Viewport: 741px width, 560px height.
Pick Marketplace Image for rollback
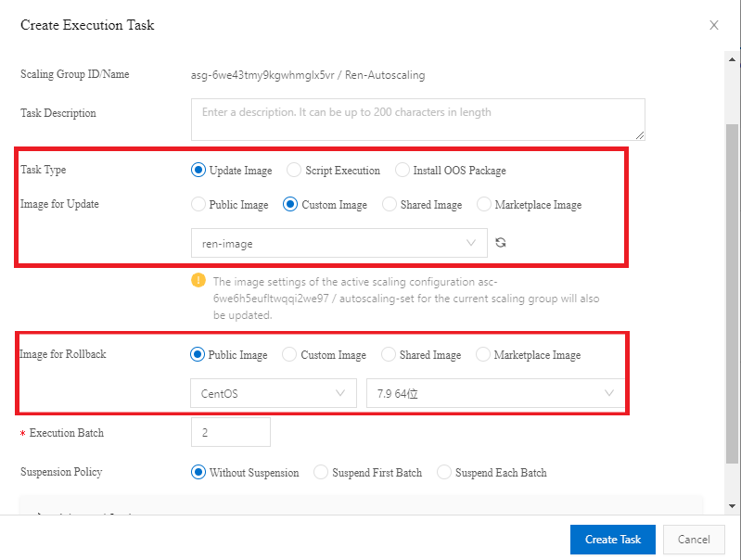pyautogui.click(x=483, y=355)
